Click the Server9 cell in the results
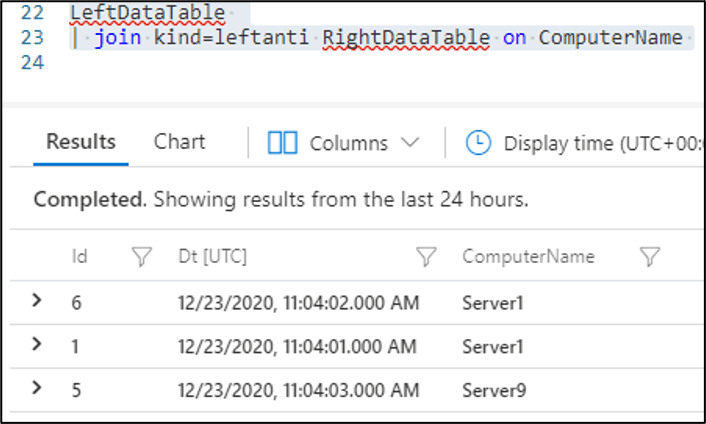Viewport: 706px width, 424px height. (x=492, y=389)
